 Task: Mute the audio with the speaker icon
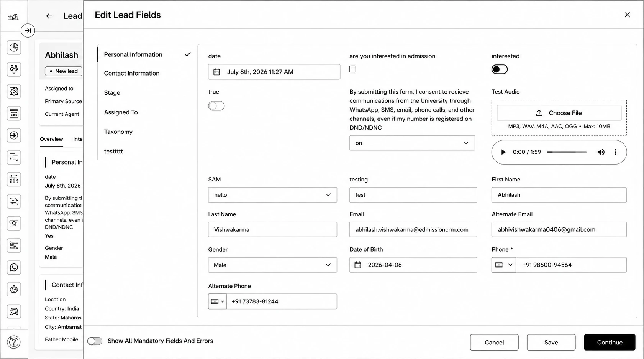[x=601, y=152]
